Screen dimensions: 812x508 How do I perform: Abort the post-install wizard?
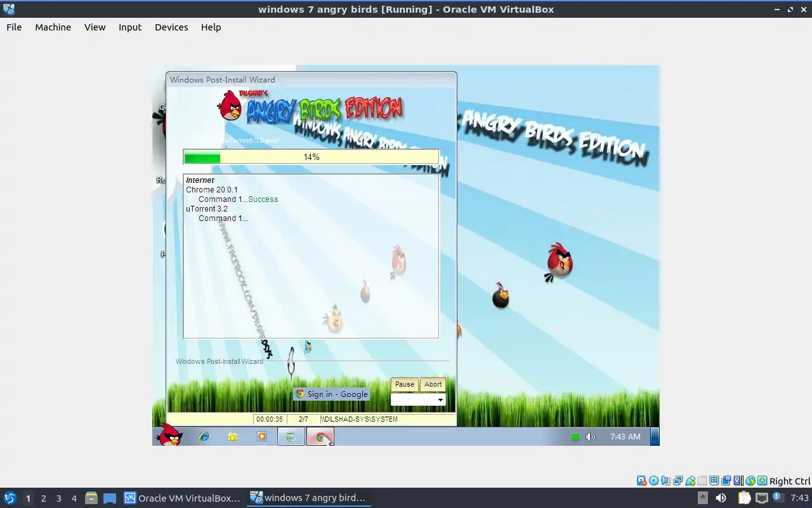tap(433, 384)
